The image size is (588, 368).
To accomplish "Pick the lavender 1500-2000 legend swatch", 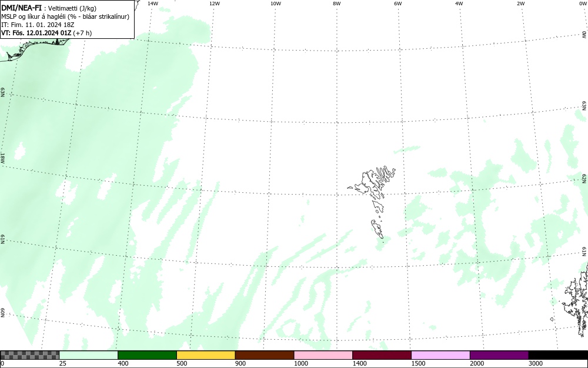I will [440, 355].
